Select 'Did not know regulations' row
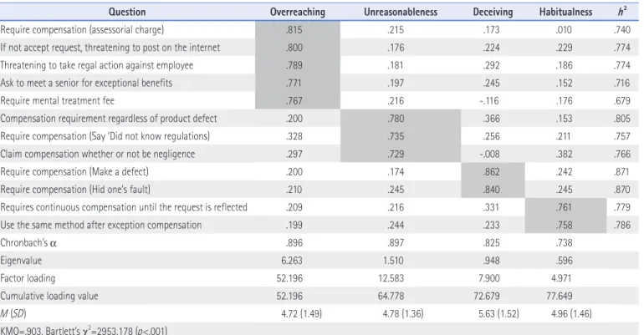 [x=319, y=136]
